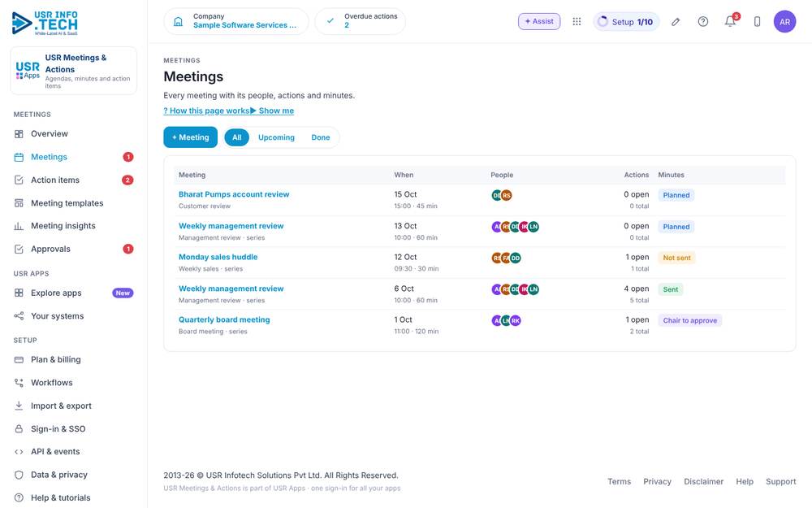This screenshot has width=812, height=508.
Task: Click the Your systems share icon
Action: point(19,316)
